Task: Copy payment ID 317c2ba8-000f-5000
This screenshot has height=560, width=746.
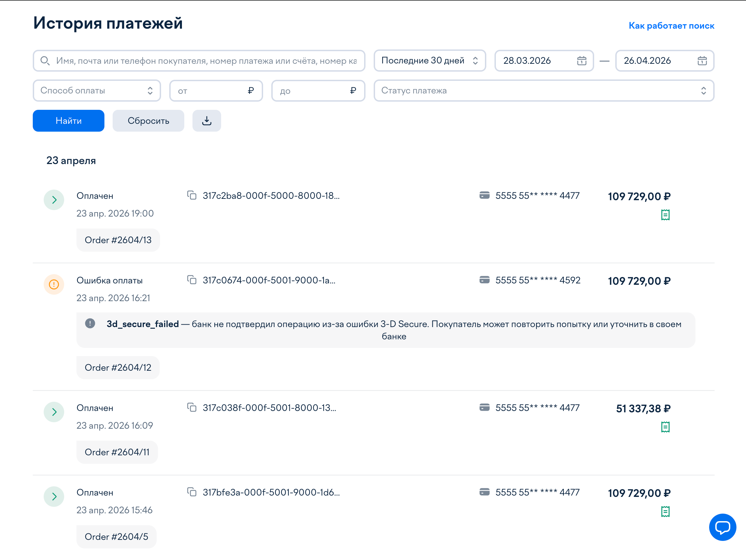Action: tap(192, 195)
